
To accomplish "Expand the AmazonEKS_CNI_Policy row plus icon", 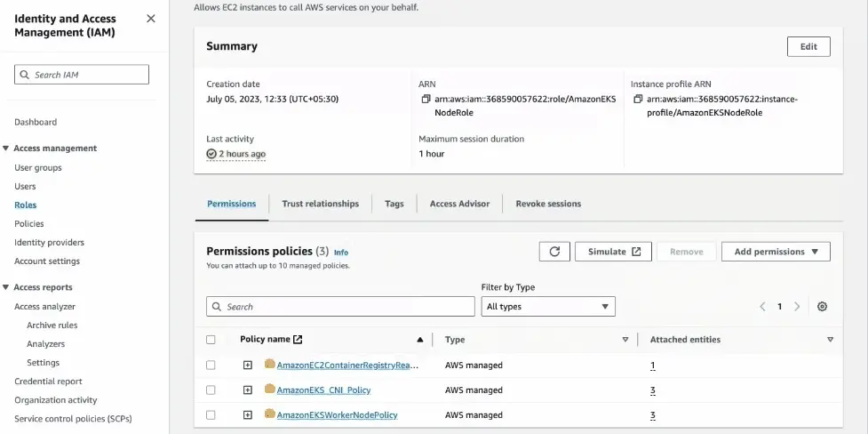I will point(248,390).
